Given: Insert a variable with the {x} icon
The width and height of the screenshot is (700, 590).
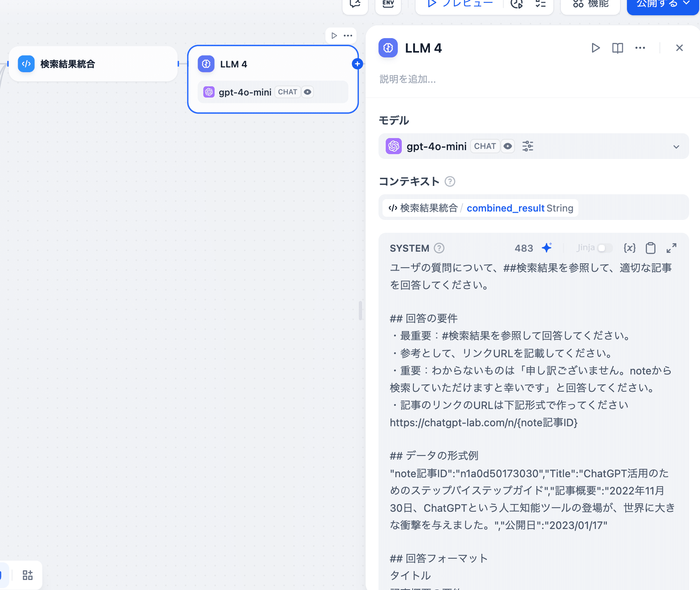Looking at the screenshot, I should [x=629, y=248].
